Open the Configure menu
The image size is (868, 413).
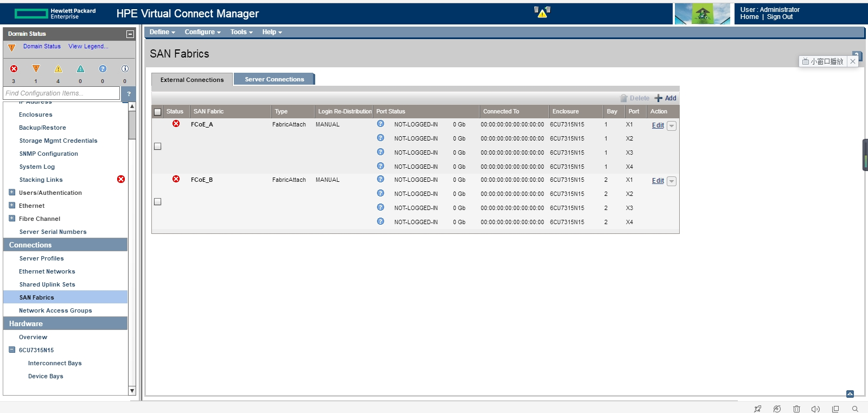pos(203,32)
